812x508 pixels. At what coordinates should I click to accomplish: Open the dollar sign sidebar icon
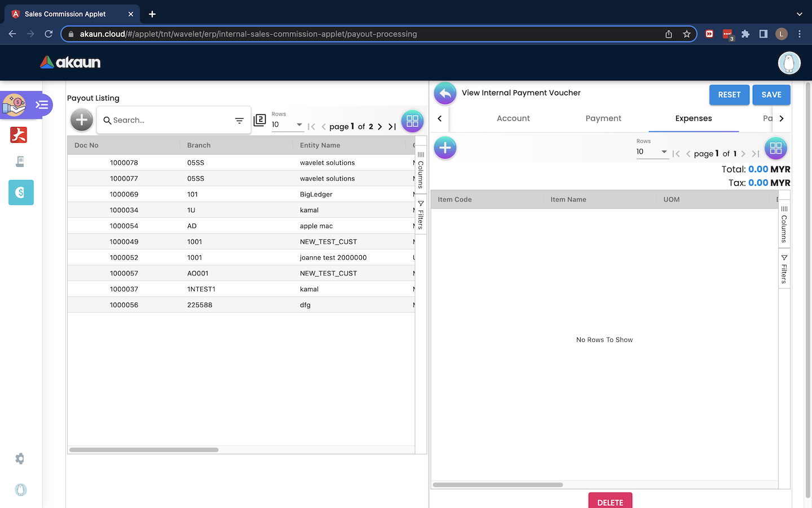(x=21, y=192)
